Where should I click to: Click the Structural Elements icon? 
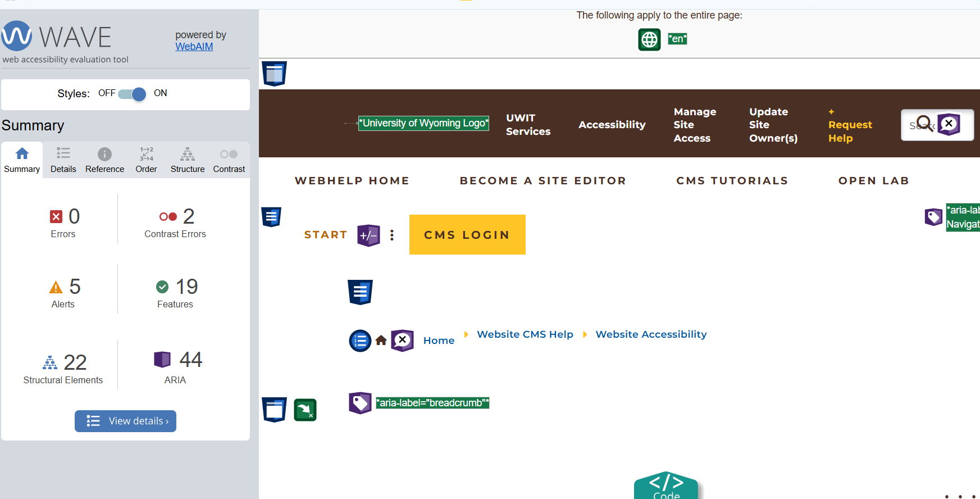point(50,362)
